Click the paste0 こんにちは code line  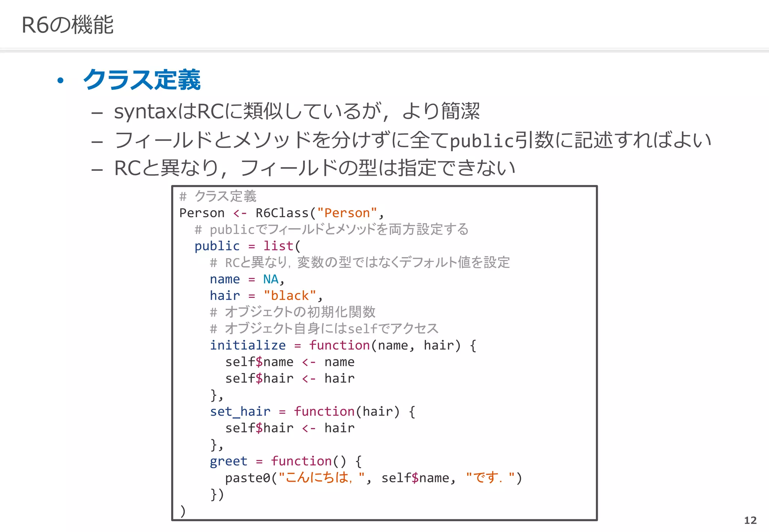(373, 478)
